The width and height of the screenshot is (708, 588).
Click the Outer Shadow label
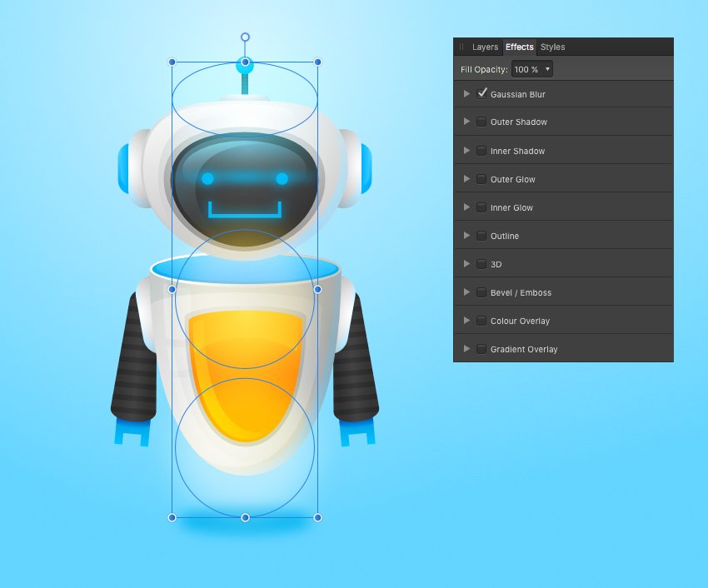point(519,122)
